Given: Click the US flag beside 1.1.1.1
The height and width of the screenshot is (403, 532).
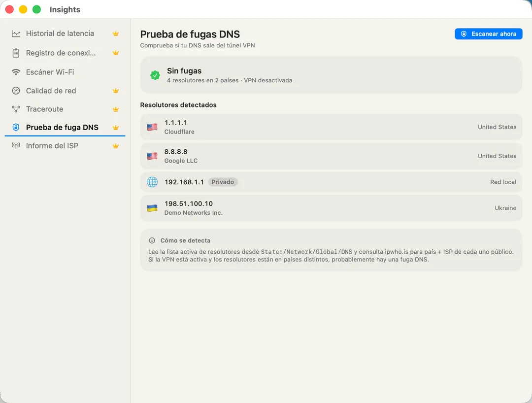Looking at the screenshot, I should tap(152, 127).
